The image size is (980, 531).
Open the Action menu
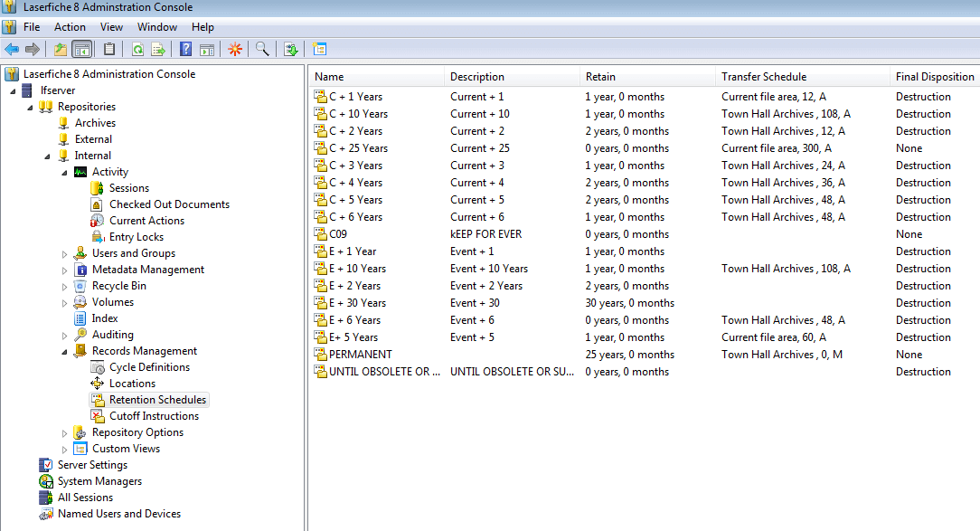(x=70, y=27)
